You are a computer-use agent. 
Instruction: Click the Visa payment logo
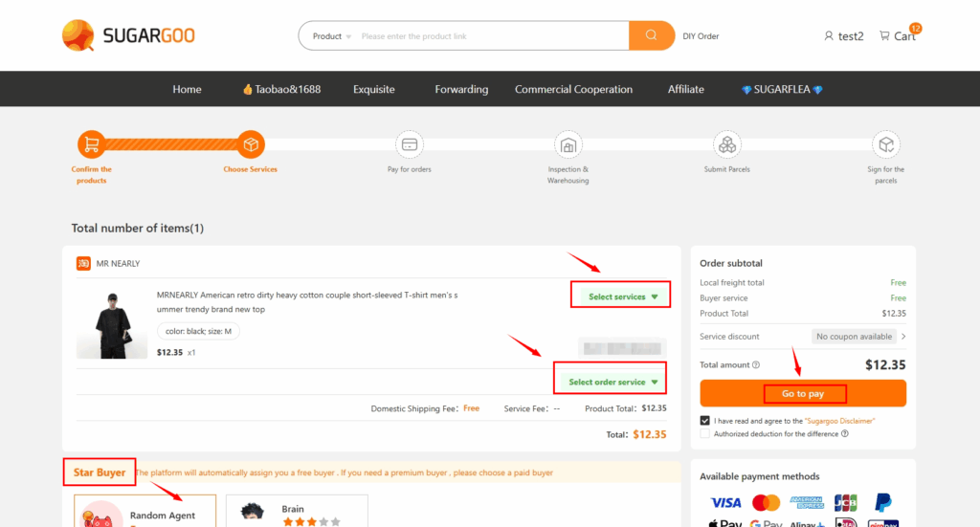(x=725, y=503)
